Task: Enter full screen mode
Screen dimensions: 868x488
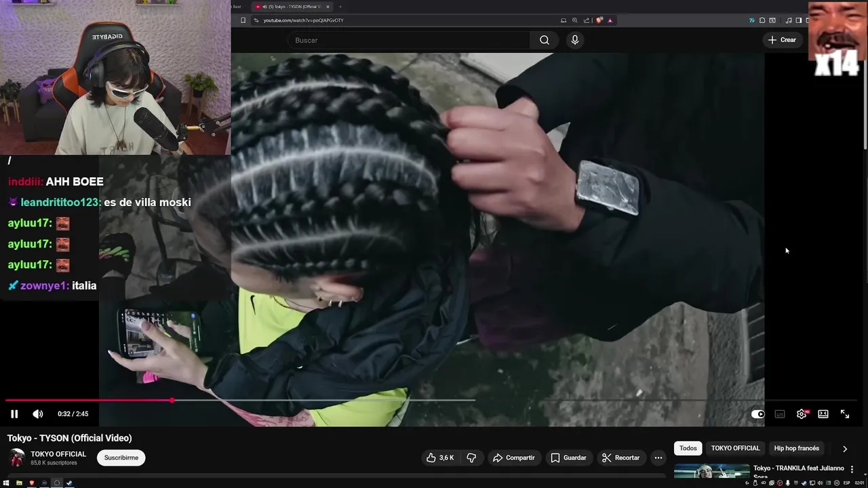Action: (x=845, y=414)
